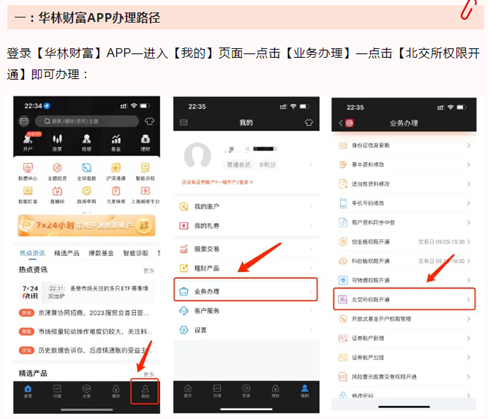The height and width of the screenshot is (419, 490).
Task: Tap the 客户服务 headset icon
Action: pos(184,311)
